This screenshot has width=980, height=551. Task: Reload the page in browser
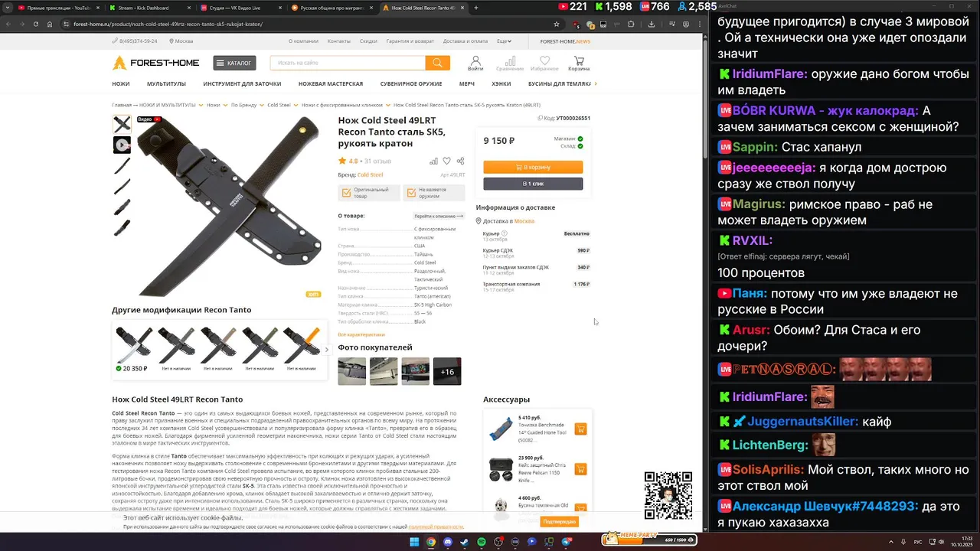pos(36,24)
